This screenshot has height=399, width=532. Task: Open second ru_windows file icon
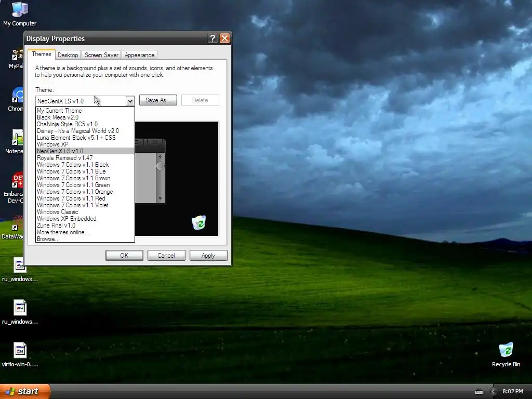[20, 312]
